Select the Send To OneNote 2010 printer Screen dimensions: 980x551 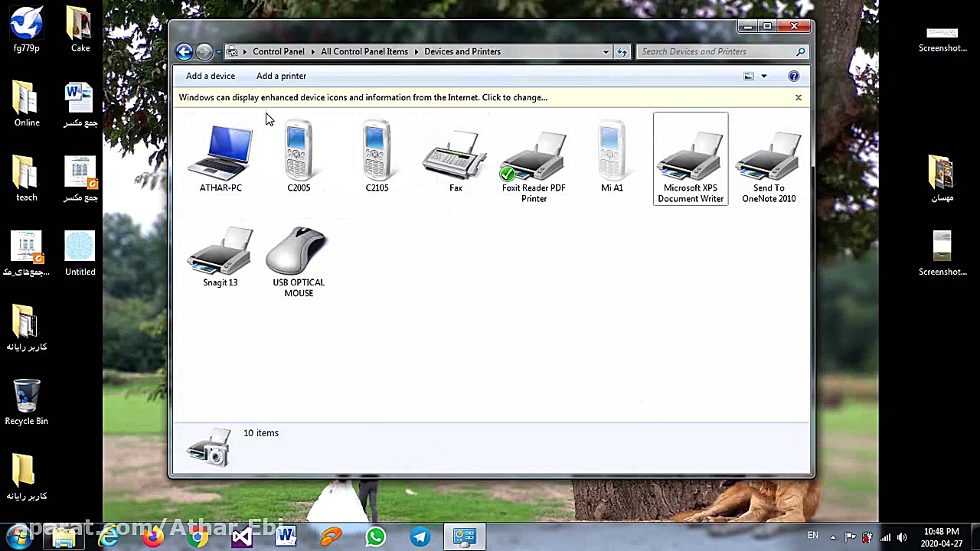click(x=769, y=165)
